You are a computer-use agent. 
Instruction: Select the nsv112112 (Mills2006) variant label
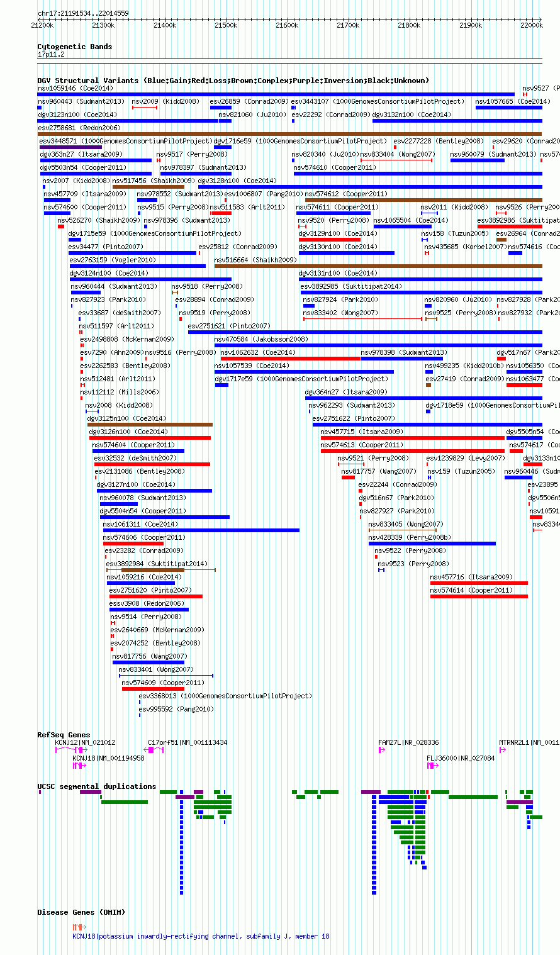[120, 392]
